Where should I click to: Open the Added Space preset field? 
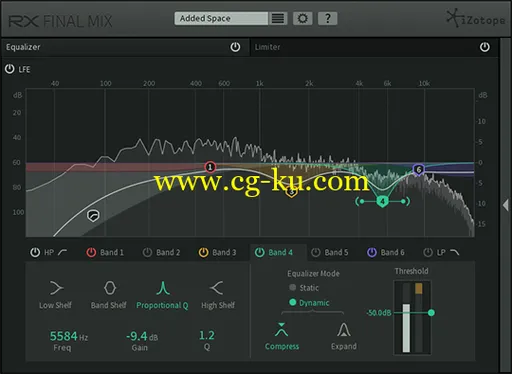tap(221, 18)
